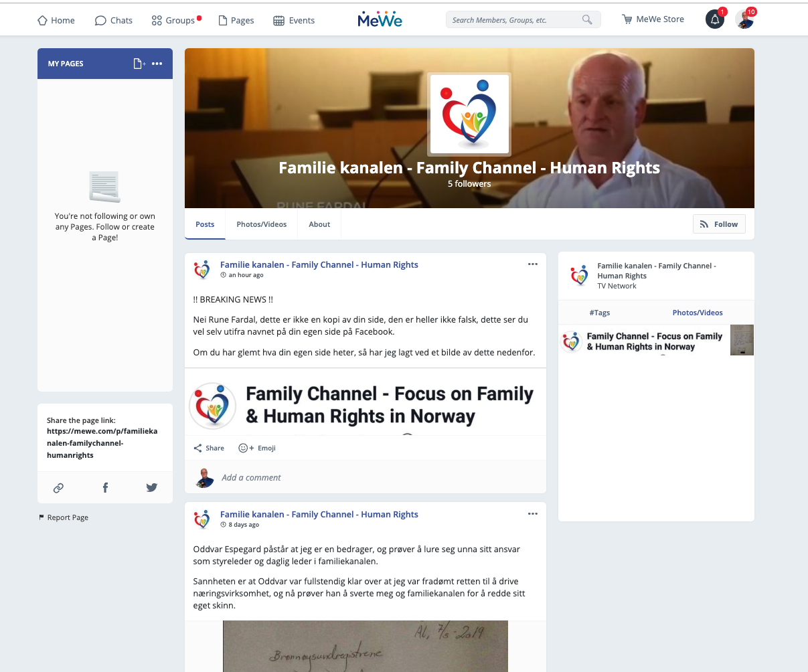Create a new page from My Pages
Viewport: 808px width, 672px height.
pos(139,64)
